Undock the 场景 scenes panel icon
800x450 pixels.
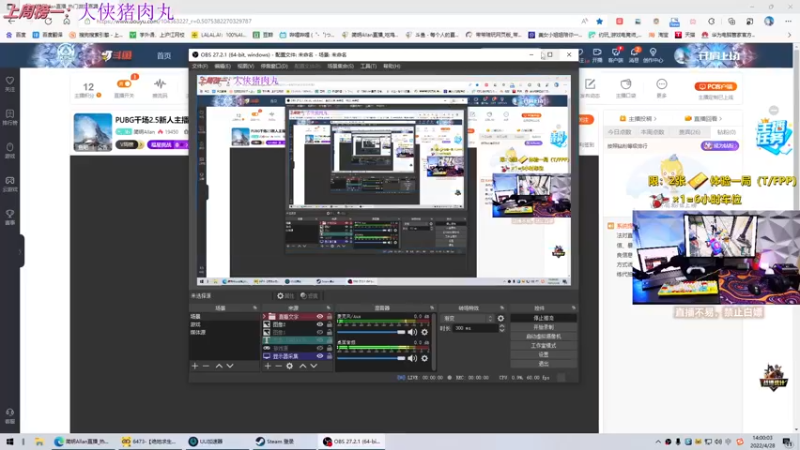click(255, 308)
